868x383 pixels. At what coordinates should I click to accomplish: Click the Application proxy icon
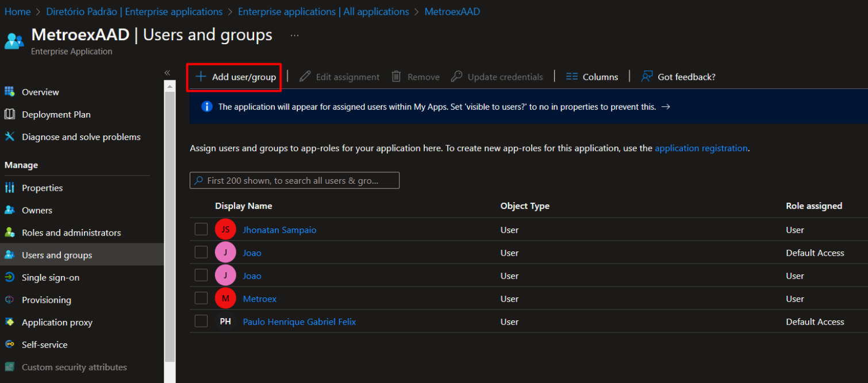[10, 322]
